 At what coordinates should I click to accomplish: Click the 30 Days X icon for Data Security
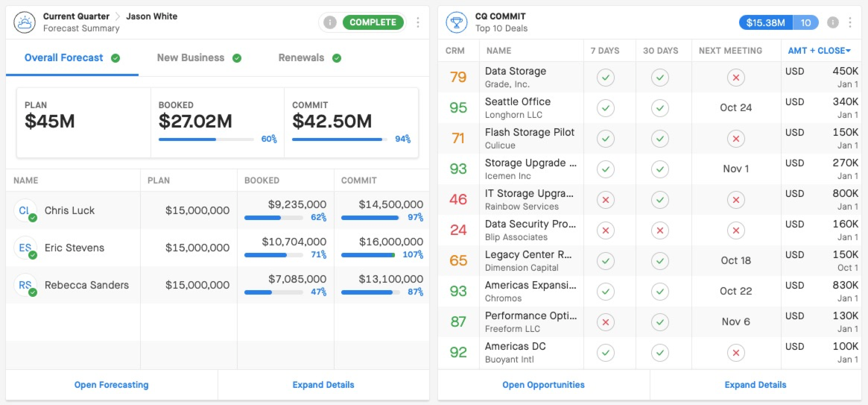659,230
